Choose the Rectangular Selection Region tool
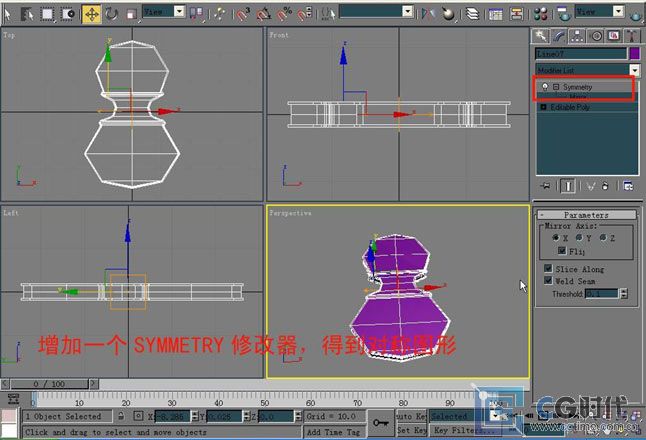 (48, 14)
